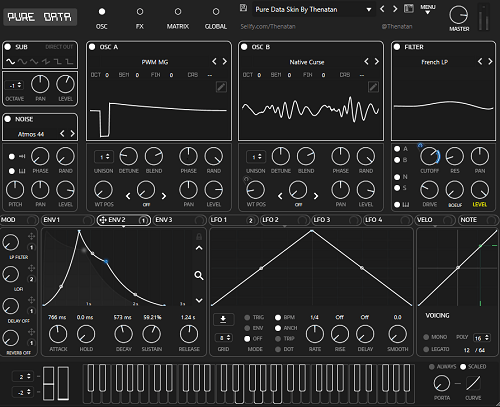Click the filter CUTOFF knob
This screenshot has width=500, height=407.
429,156
